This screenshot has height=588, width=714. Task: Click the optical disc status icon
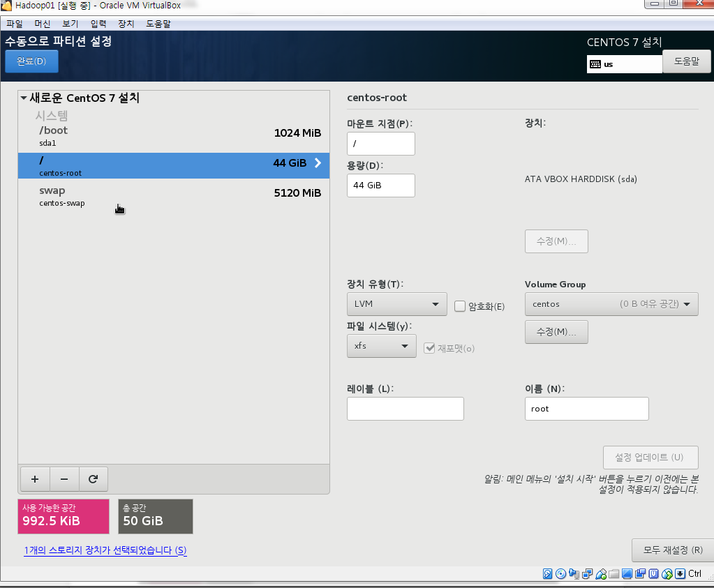coord(561,574)
